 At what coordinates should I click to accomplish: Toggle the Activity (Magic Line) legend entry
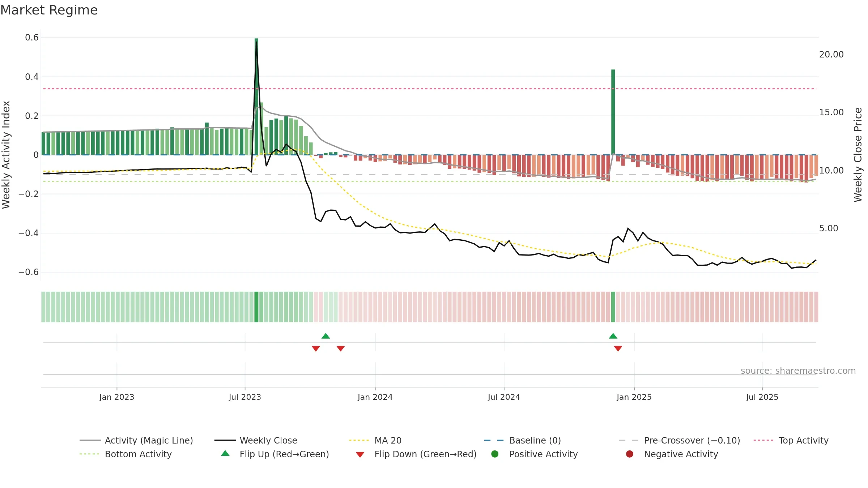coord(136,440)
